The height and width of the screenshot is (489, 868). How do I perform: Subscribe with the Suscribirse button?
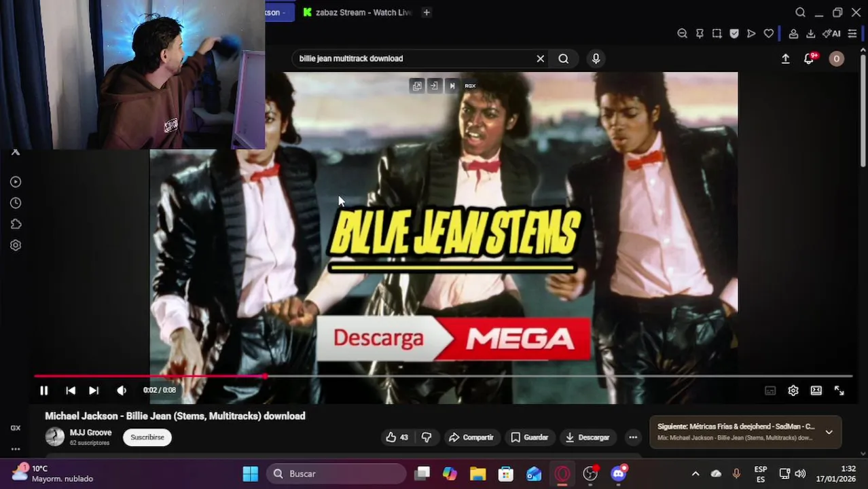pyautogui.click(x=147, y=437)
